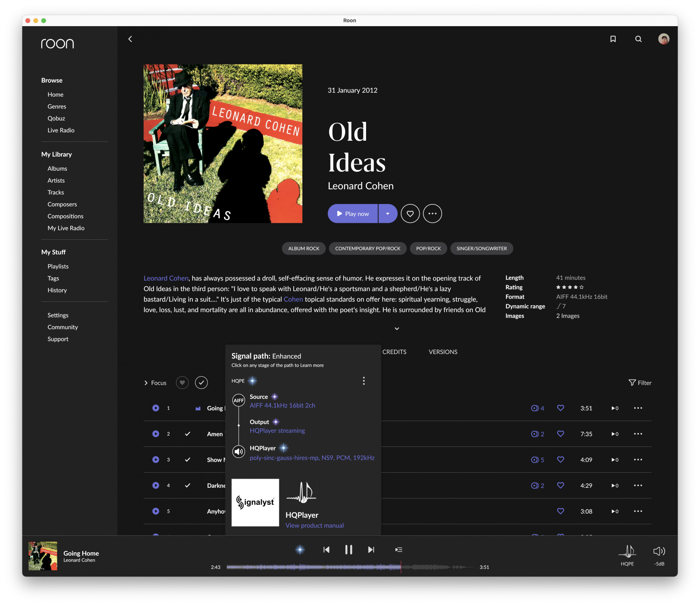Toggle the checkmark filter beside Focus
The image size is (700, 606).
[x=201, y=383]
